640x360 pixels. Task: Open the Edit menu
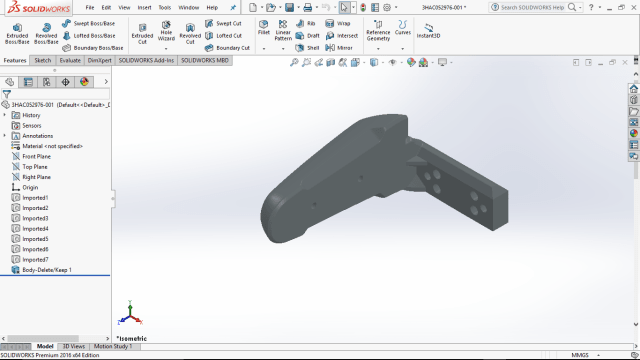pyautogui.click(x=106, y=7)
